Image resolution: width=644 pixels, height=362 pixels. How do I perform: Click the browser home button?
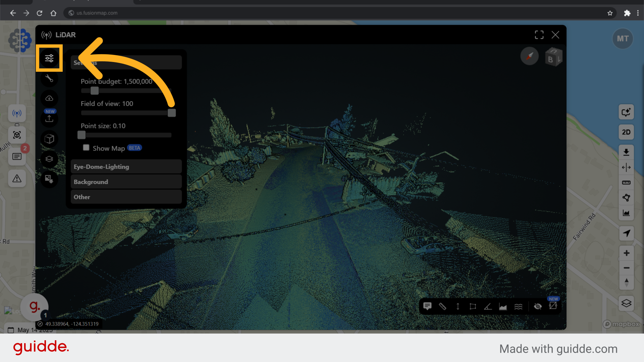[x=53, y=13]
